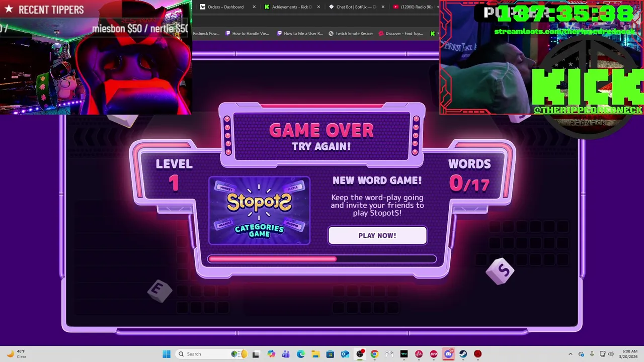Open Microsoft Teams from the taskbar

pyautogui.click(x=286, y=354)
